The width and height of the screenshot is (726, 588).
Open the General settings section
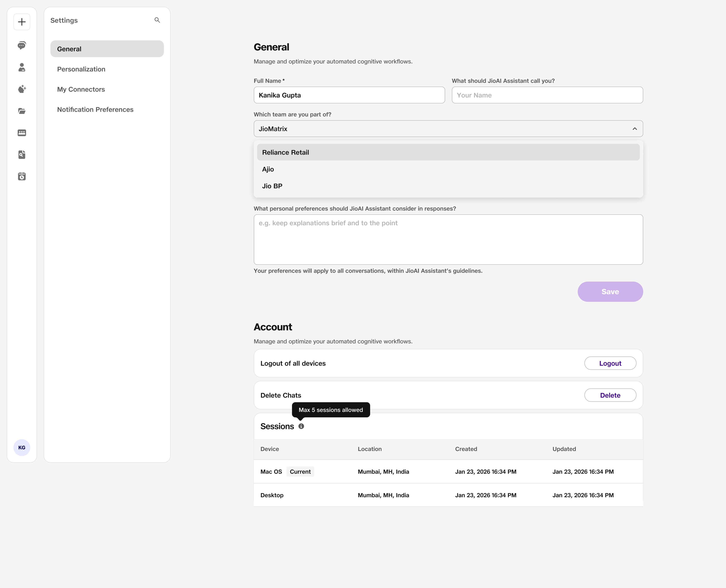tap(107, 49)
